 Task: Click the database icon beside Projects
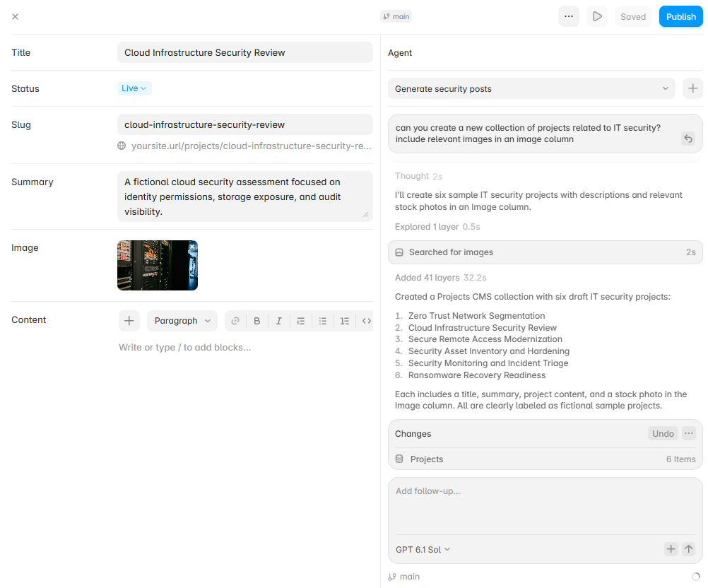pos(399,459)
